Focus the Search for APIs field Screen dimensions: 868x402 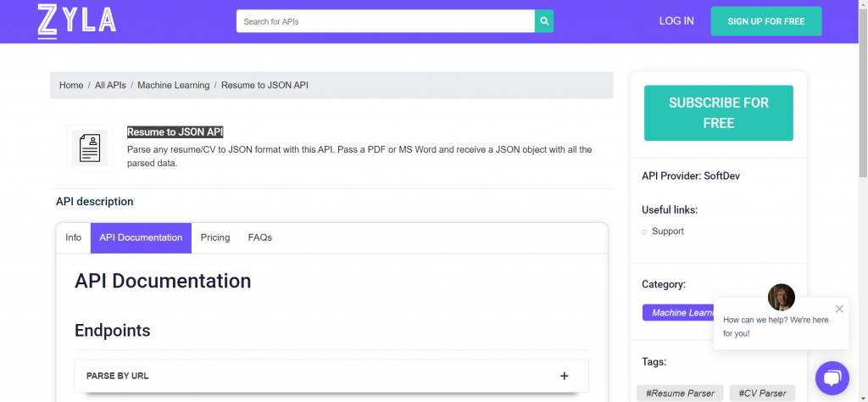386,21
